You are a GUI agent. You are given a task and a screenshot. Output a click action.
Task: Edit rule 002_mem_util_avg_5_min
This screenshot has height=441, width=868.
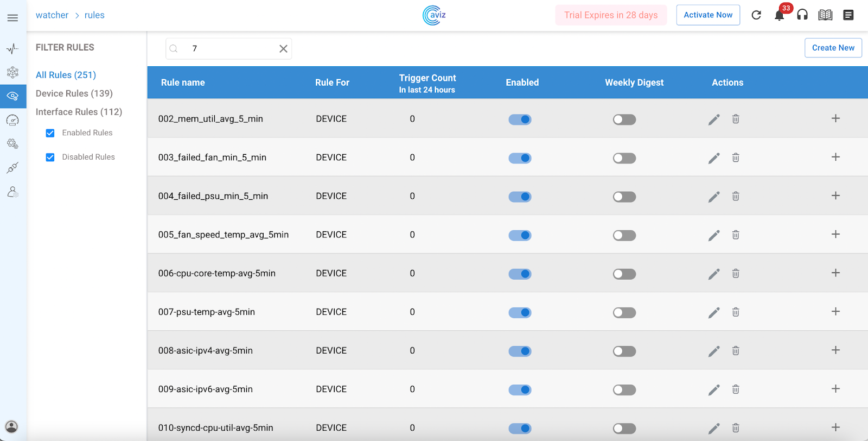(x=714, y=119)
